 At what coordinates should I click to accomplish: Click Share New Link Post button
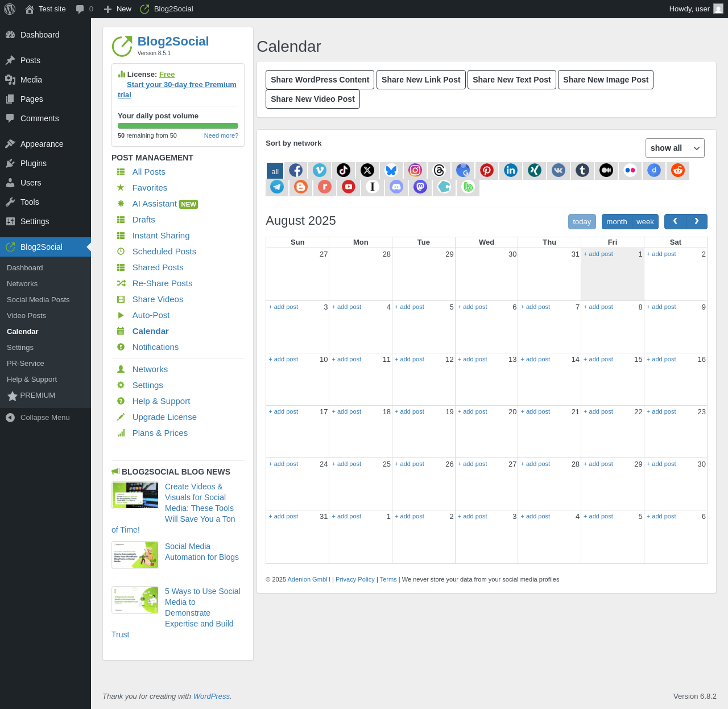[421, 80]
